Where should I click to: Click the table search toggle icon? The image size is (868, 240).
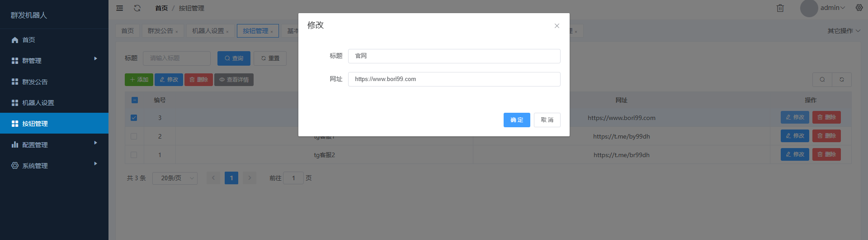(822, 80)
